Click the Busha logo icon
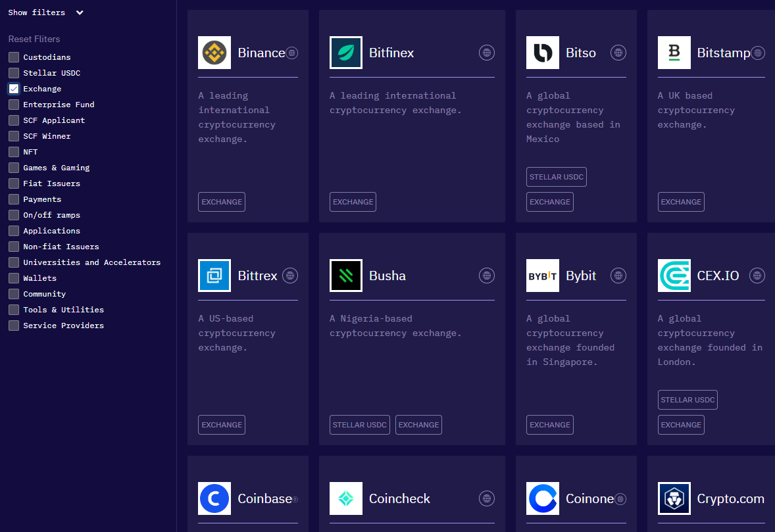The height and width of the screenshot is (532, 775). (346, 276)
